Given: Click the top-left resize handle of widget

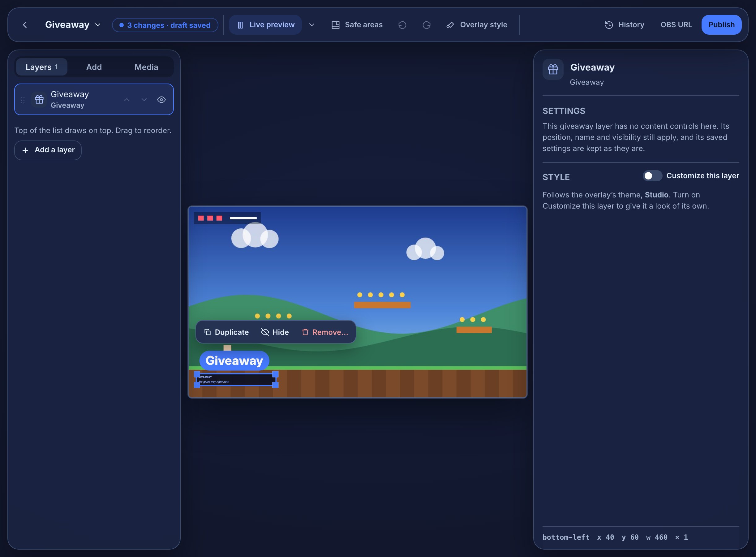Looking at the screenshot, I should 197,374.
